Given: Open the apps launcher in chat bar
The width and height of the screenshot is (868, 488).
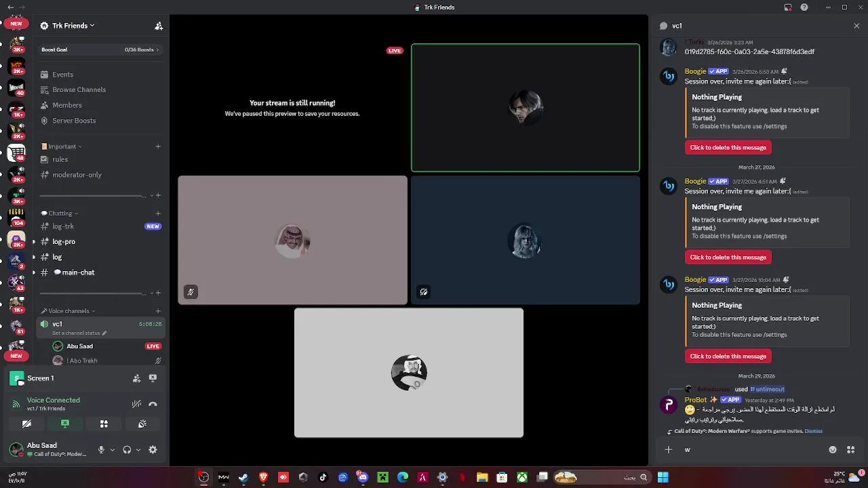Looking at the screenshot, I should [x=850, y=449].
